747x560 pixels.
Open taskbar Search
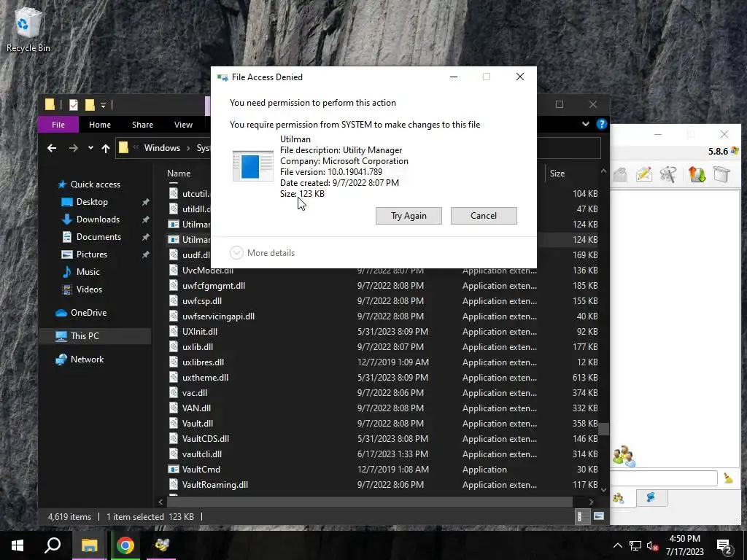[x=53, y=545]
